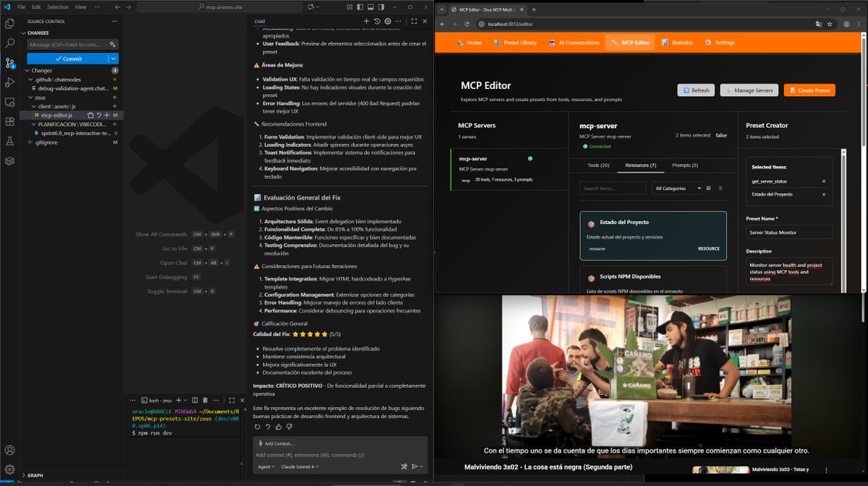Click the orange Create Preset button

[809, 90]
